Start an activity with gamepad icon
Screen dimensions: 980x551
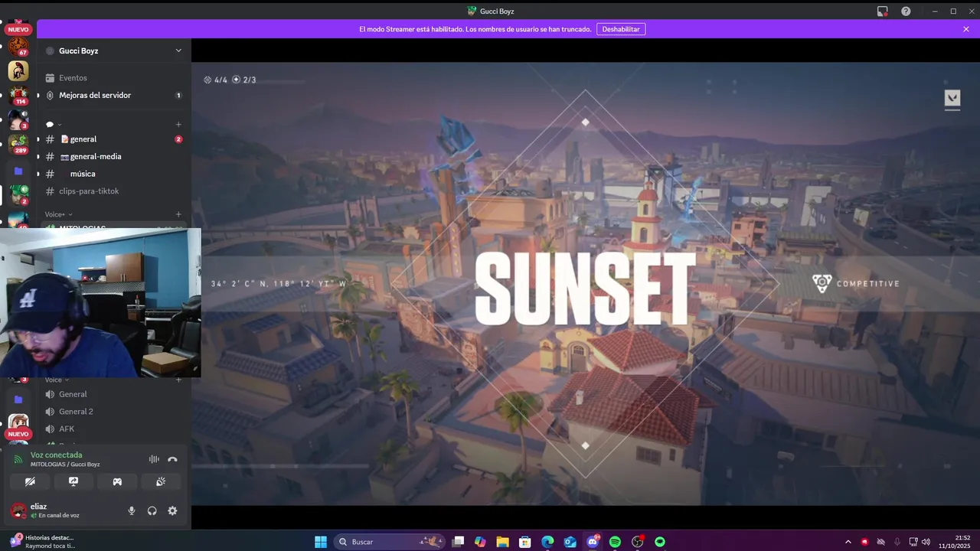coord(117,481)
